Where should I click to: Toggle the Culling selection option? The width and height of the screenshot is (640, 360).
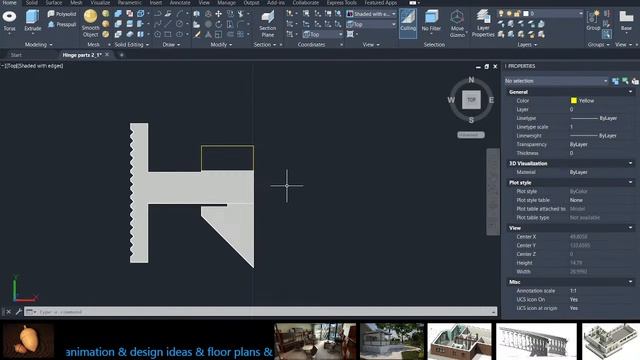[408, 24]
